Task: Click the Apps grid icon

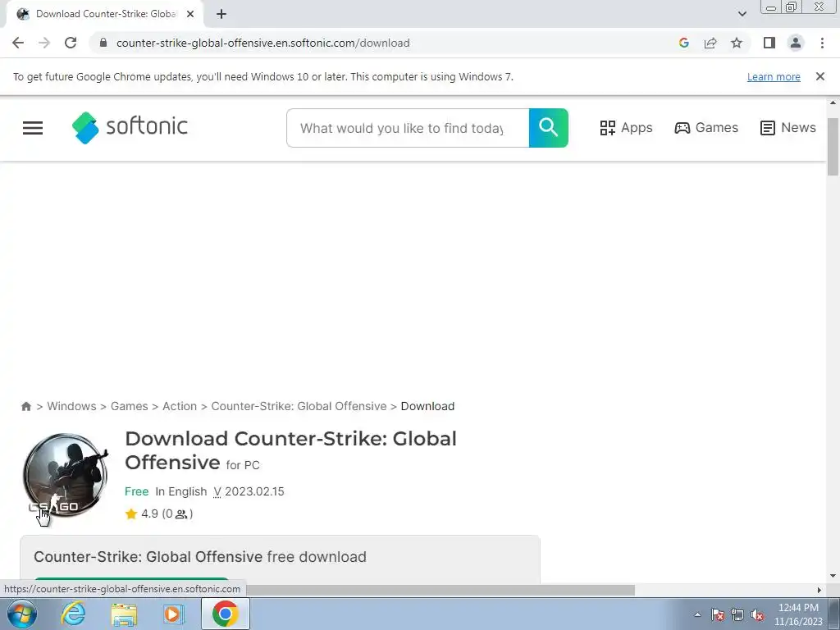Action: [x=608, y=127]
